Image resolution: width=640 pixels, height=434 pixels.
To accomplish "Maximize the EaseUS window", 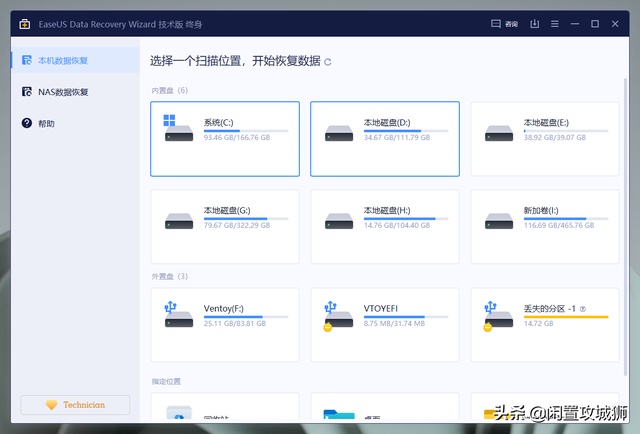I will [x=595, y=24].
